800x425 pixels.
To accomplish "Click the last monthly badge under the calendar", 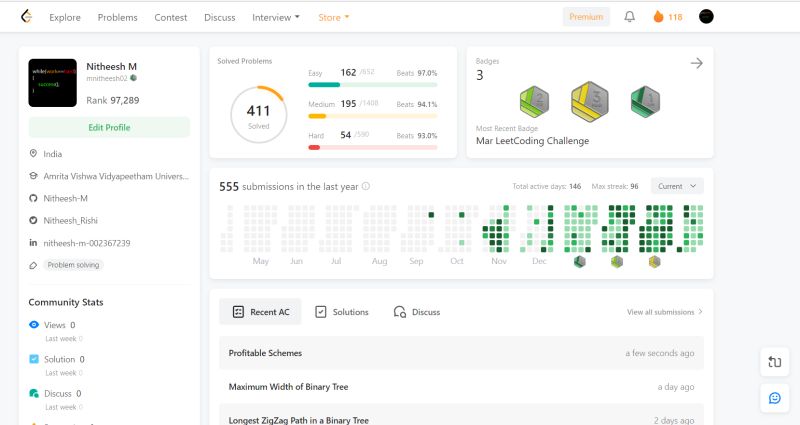I will [655, 262].
